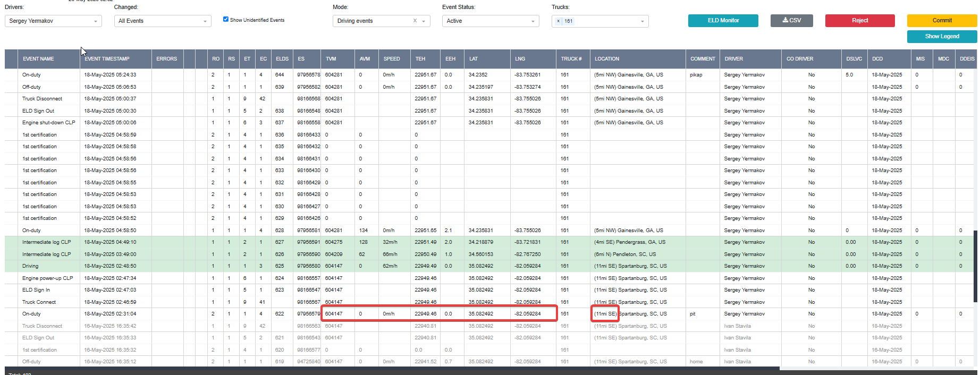This screenshot has width=980, height=375.
Task: Sort by EVENT NAME column header
Action: coord(38,59)
